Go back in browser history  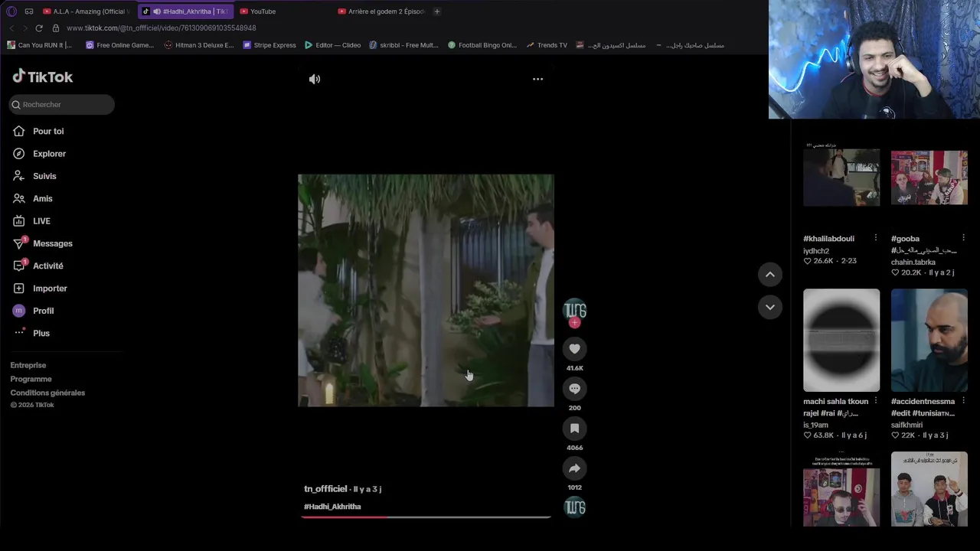pos(11,28)
